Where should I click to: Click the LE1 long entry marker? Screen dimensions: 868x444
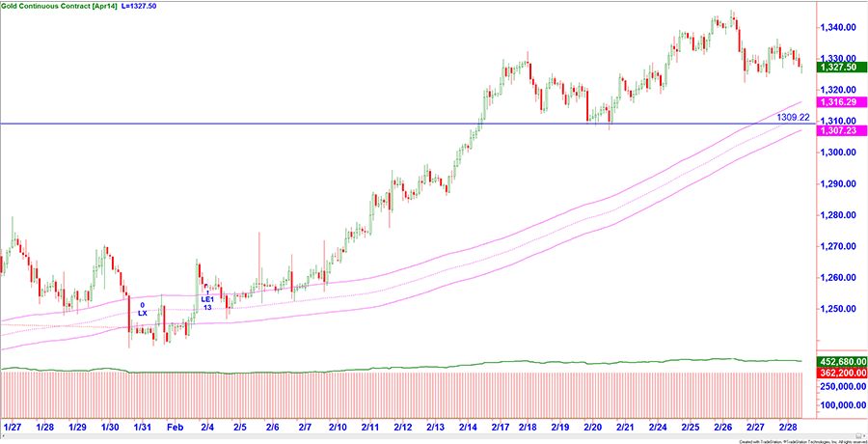(x=206, y=299)
